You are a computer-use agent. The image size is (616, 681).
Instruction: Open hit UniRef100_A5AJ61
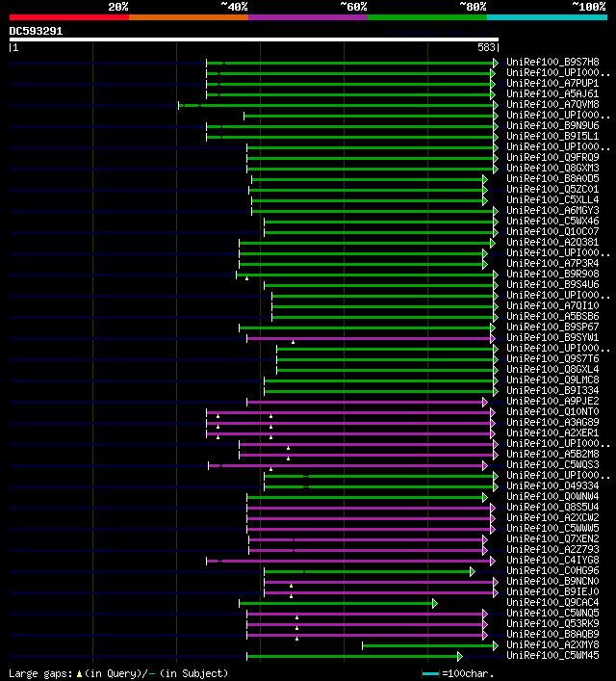click(552, 93)
